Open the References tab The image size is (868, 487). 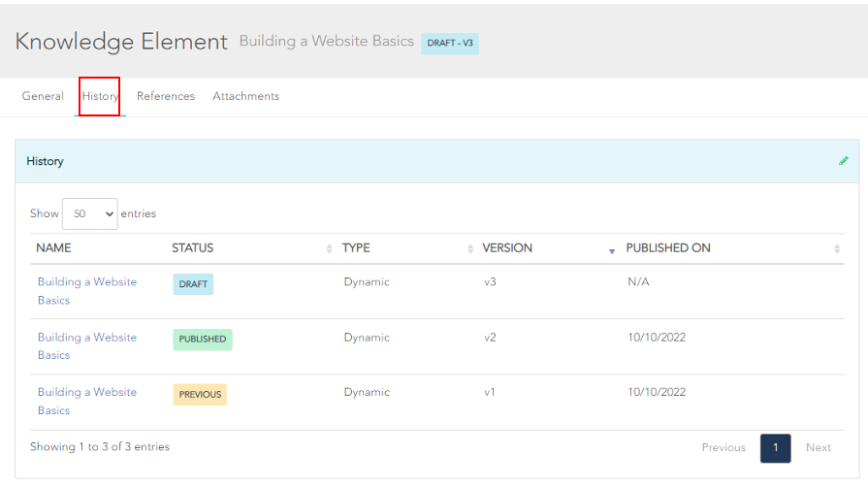[166, 96]
